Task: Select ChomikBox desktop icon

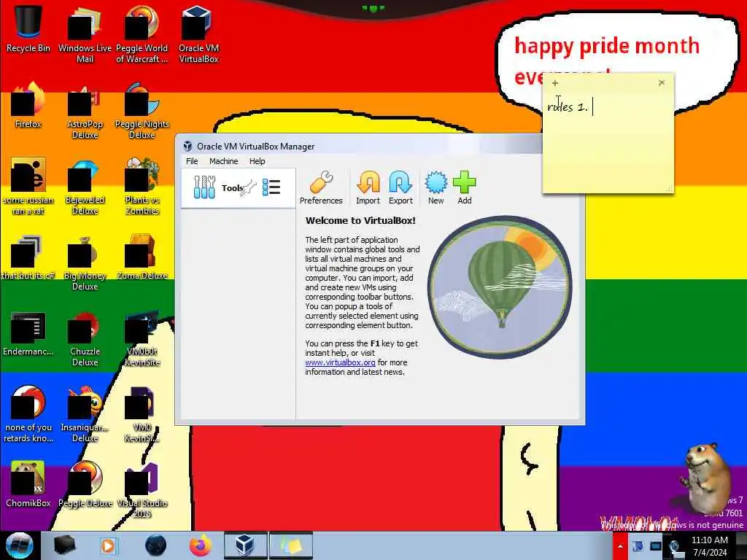Action: point(28,484)
